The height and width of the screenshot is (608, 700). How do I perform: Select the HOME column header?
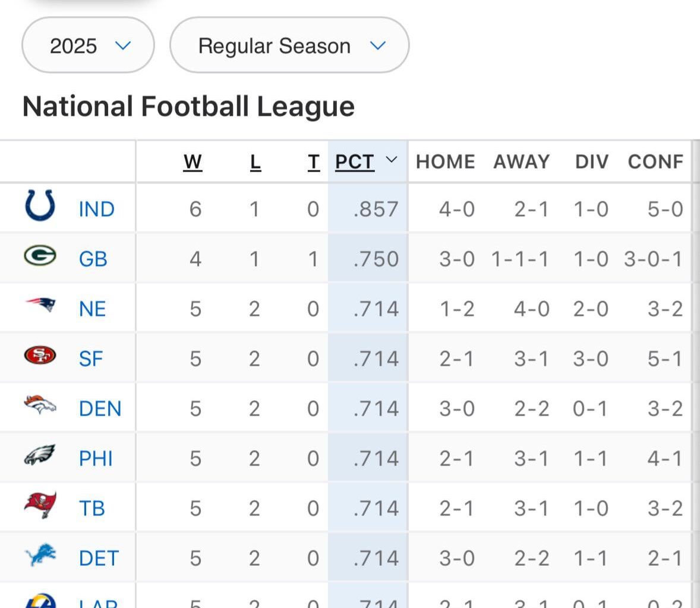coord(445,161)
